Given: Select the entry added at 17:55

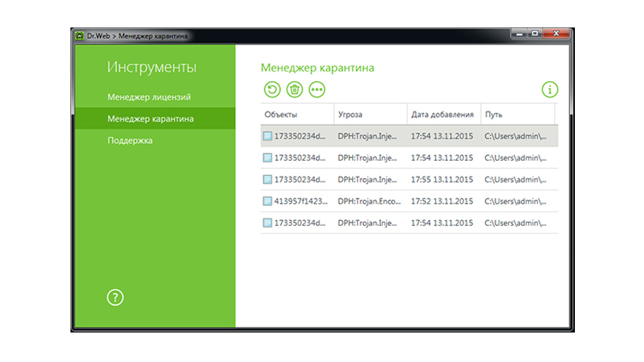Looking at the screenshot, I should coord(441,180).
